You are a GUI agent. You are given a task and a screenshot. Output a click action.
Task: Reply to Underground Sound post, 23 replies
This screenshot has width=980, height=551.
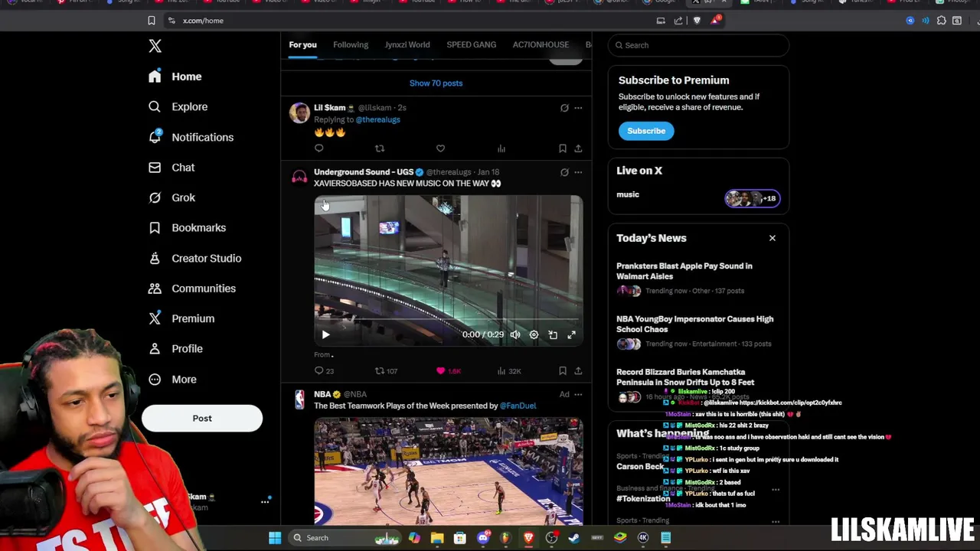pos(324,371)
